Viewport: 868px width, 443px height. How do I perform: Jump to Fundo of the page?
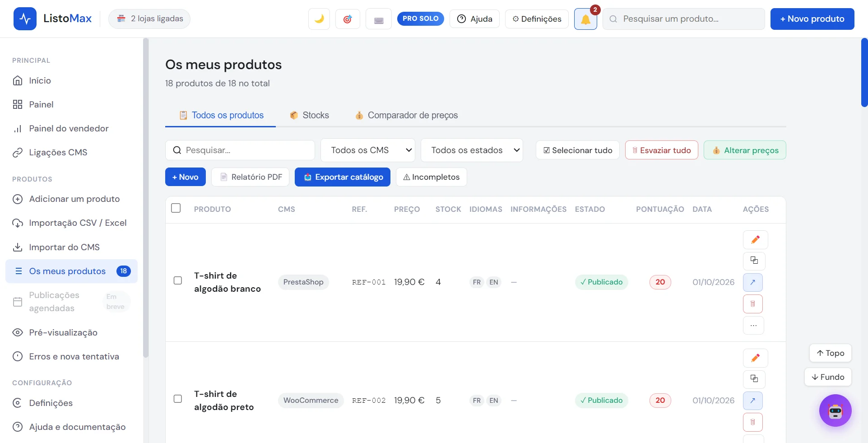click(x=828, y=377)
